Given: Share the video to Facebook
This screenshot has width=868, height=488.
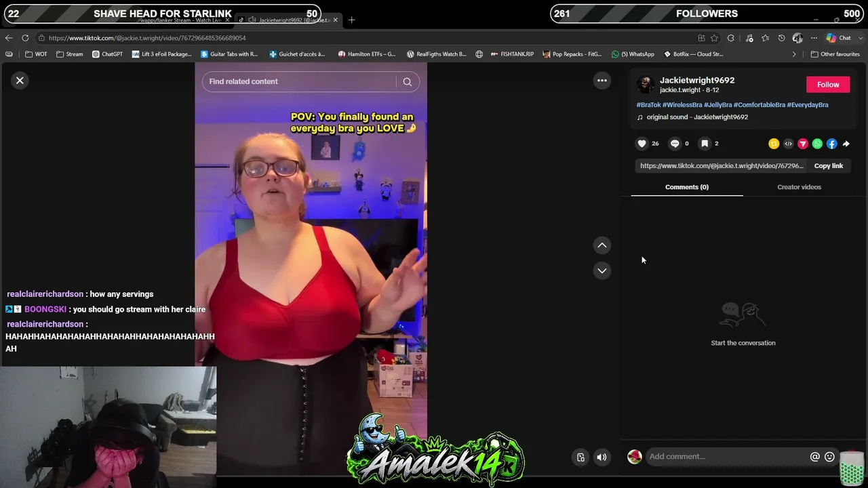Looking at the screenshot, I should [832, 144].
